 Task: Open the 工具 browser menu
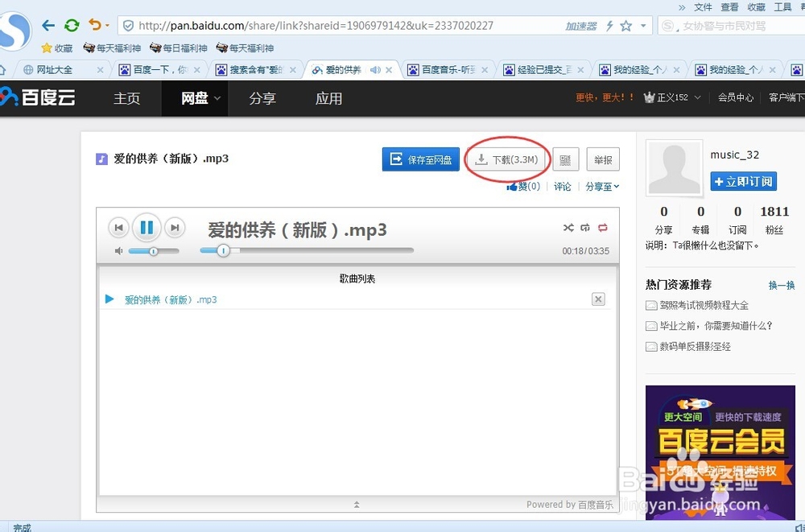[x=783, y=6]
